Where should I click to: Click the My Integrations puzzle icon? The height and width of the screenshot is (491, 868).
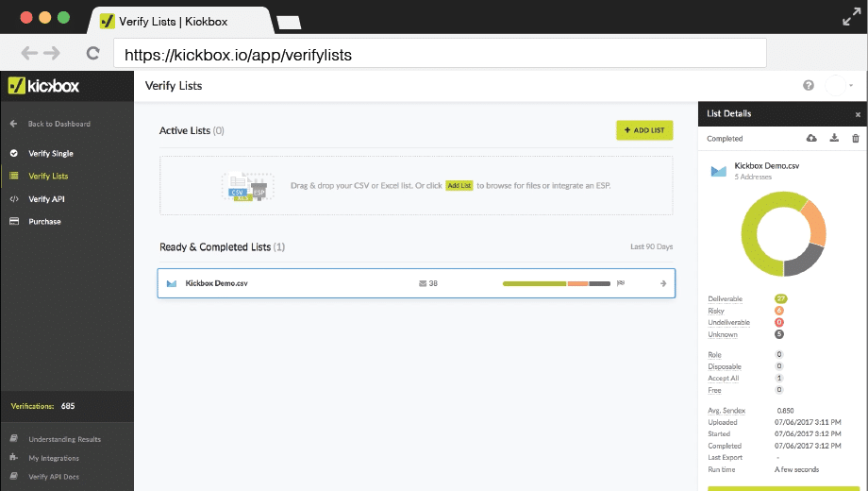[x=14, y=457]
